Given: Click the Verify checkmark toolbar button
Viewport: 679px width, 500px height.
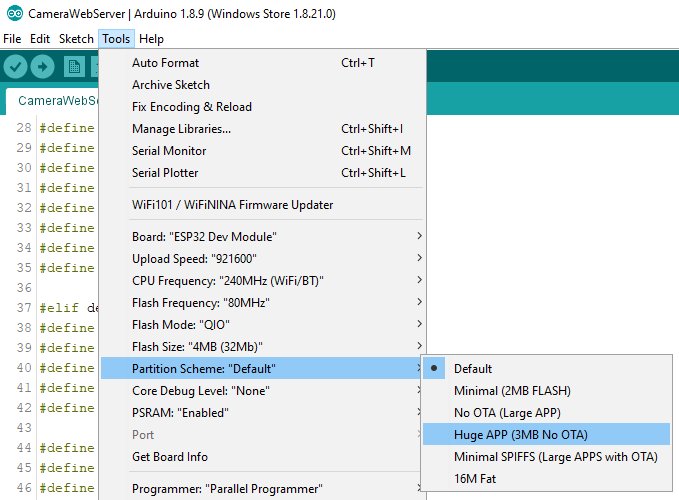Looking at the screenshot, I should [x=15, y=67].
